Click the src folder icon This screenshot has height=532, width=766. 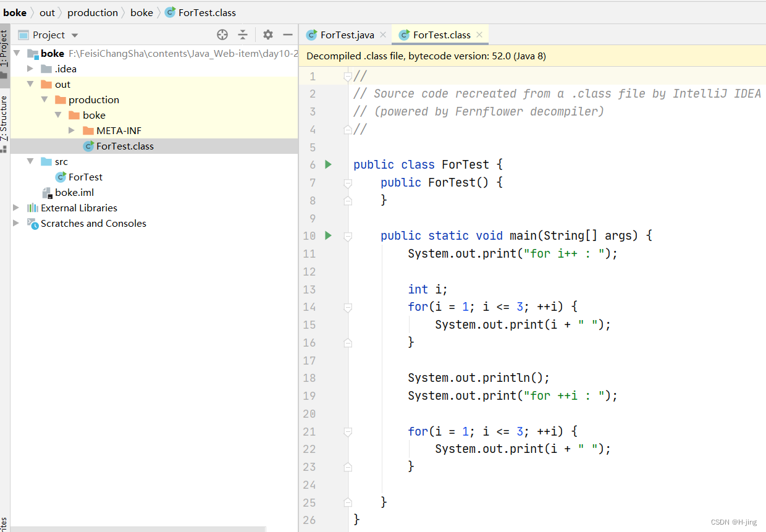pos(46,161)
